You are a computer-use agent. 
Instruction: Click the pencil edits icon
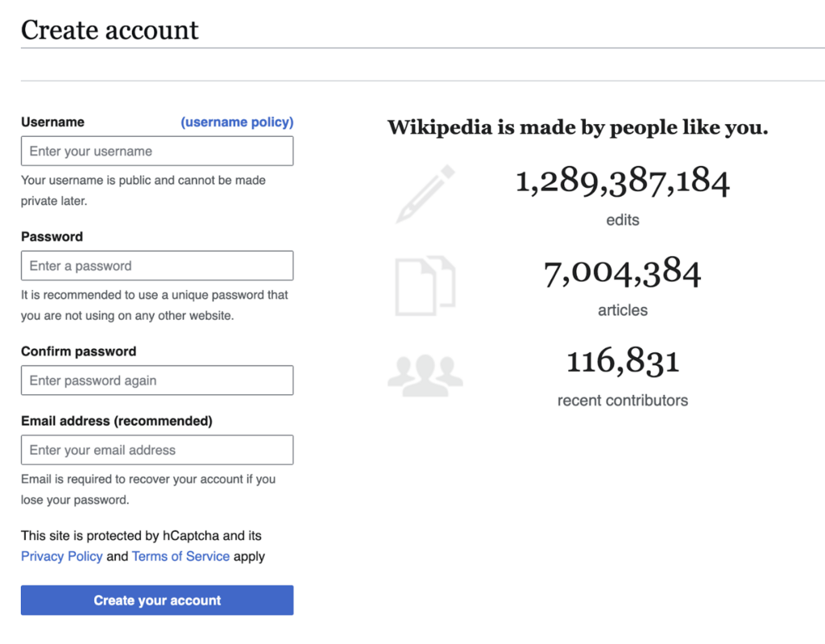click(425, 193)
